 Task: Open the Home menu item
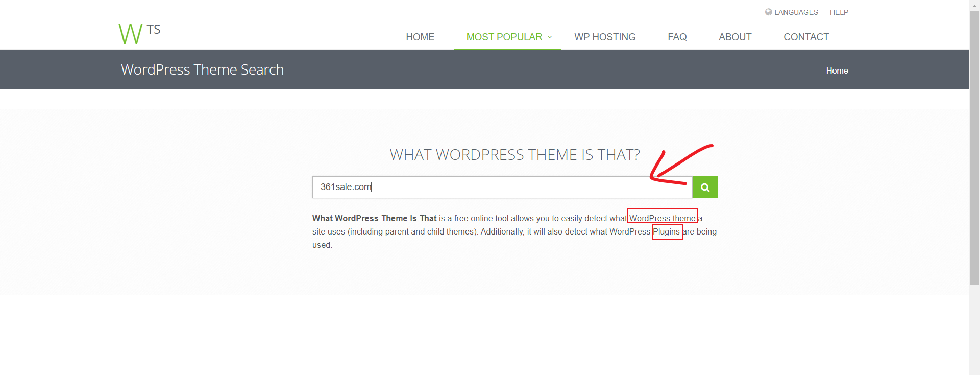[x=420, y=37]
